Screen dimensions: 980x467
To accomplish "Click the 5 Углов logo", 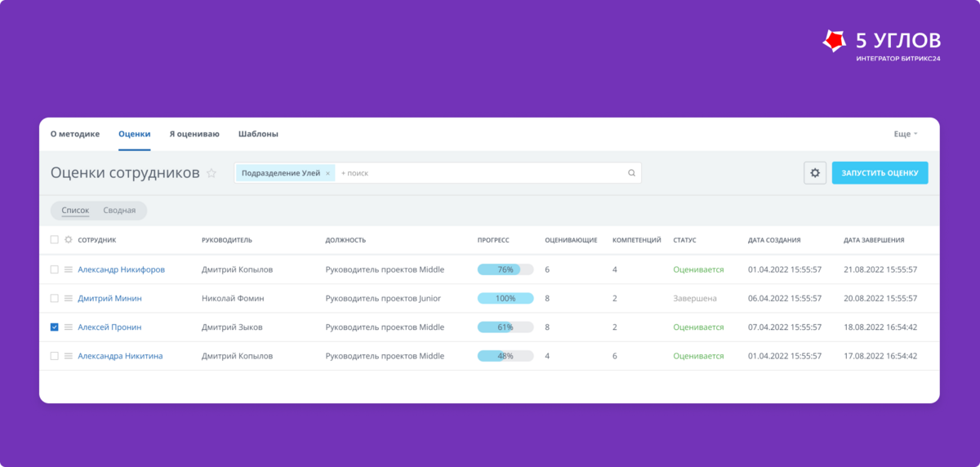I will pyautogui.click(x=881, y=44).
